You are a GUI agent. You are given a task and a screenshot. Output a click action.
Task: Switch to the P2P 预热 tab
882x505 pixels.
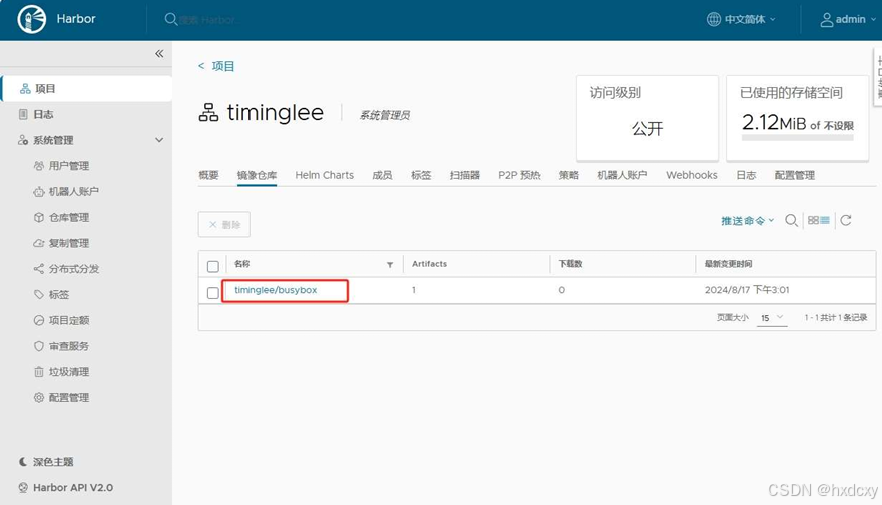pos(519,175)
